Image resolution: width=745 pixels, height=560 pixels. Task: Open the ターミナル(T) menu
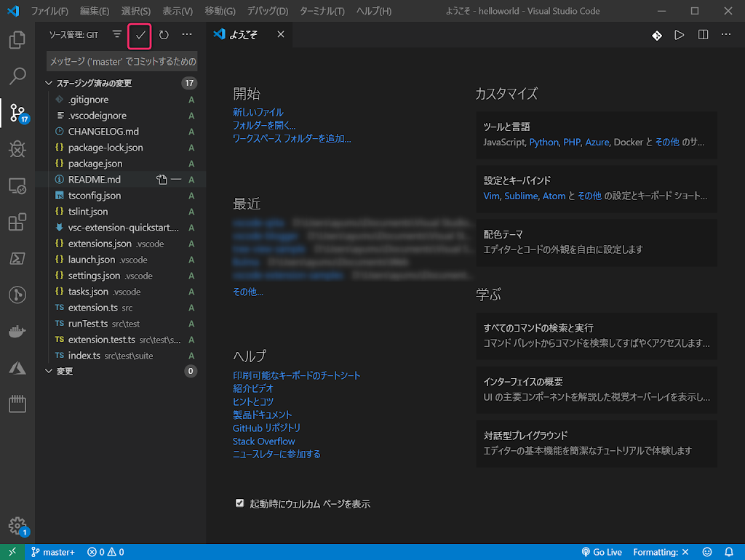[x=322, y=11]
